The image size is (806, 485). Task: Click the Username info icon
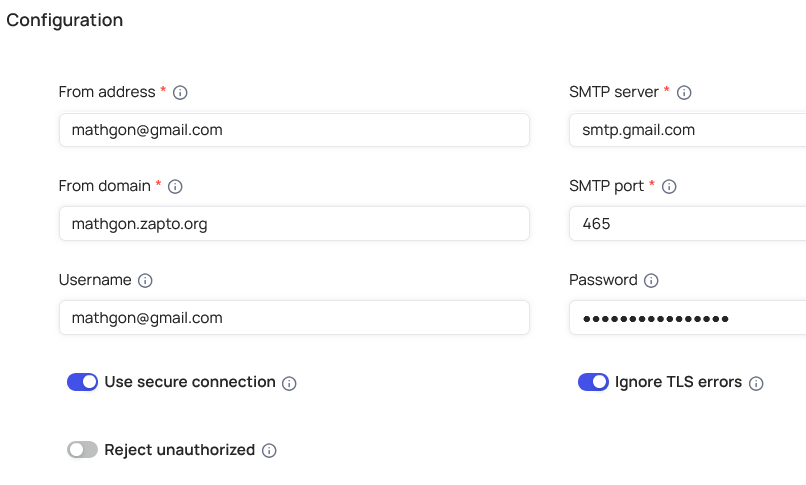click(x=145, y=281)
